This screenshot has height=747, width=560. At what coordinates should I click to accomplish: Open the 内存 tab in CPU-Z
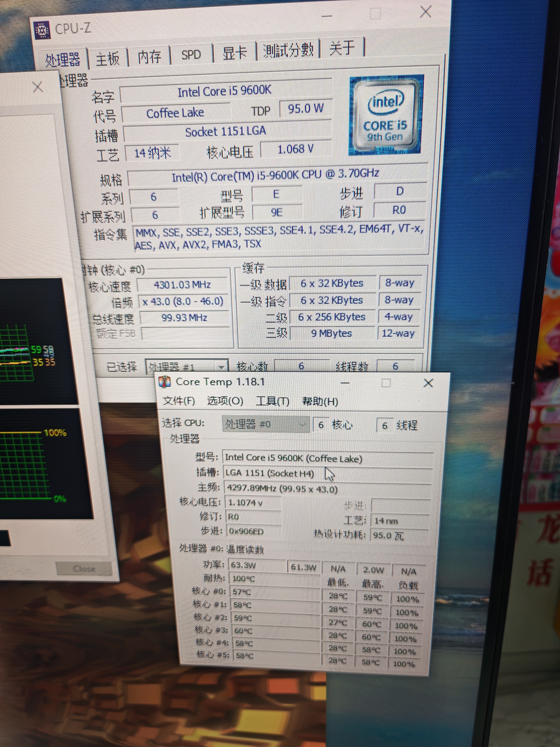click(x=149, y=57)
